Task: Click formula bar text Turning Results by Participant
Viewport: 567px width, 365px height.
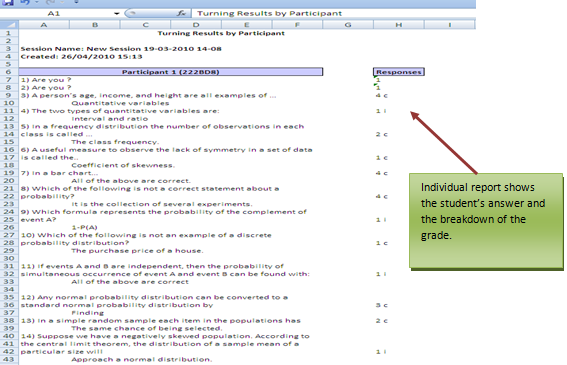Action: [x=269, y=13]
